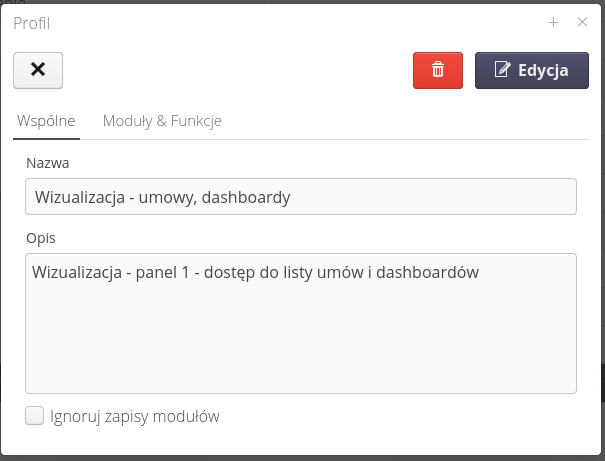Close the Profil dialog with title bar X
The width and height of the screenshot is (605, 461).
(582, 22)
